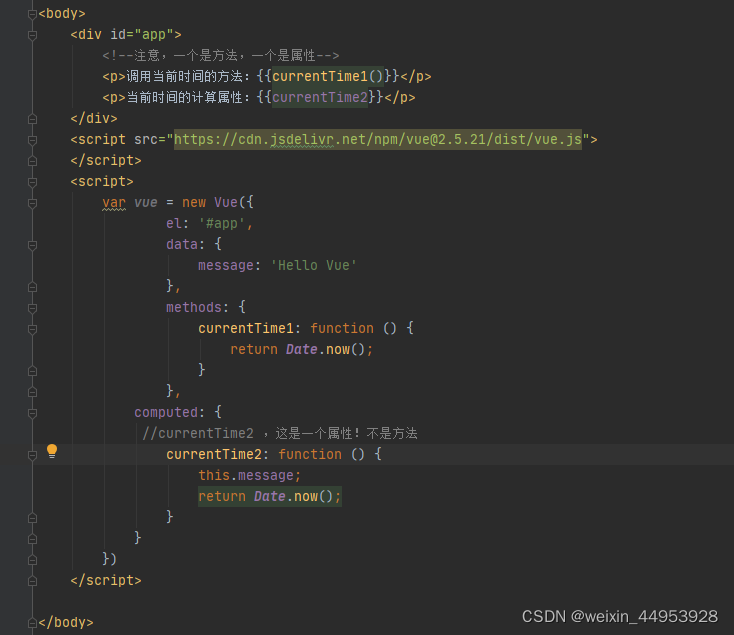
Task: Click the currentTime1 method definition name
Action: point(246,328)
